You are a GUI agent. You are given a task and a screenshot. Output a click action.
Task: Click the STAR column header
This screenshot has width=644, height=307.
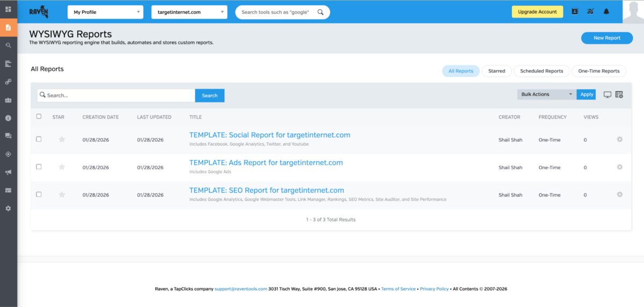[58, 117]
